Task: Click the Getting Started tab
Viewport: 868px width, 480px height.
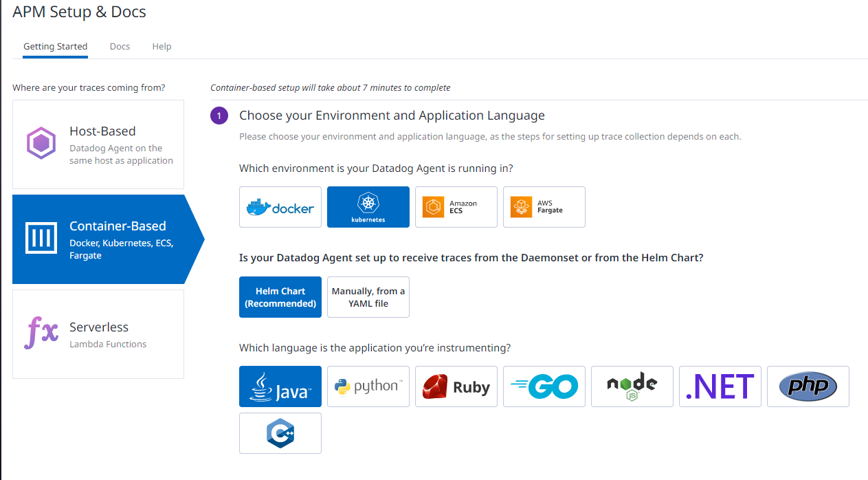Action: [x=55, y=46]
